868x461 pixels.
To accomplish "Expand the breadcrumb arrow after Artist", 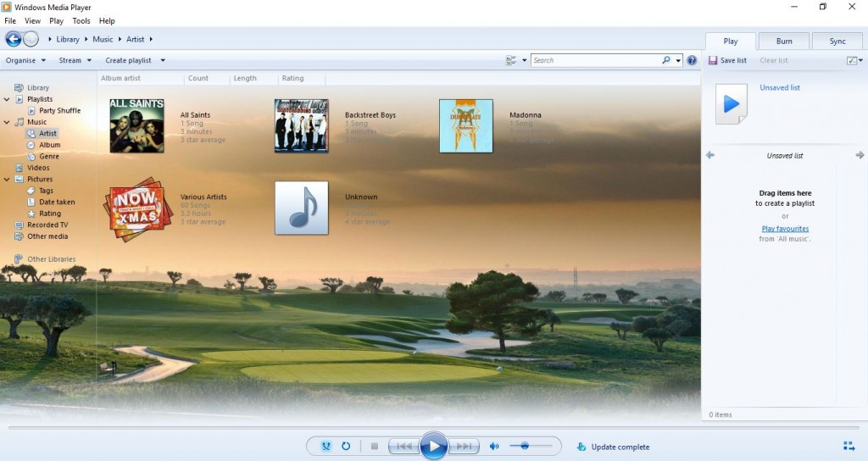I will click(x=151, y=39).
